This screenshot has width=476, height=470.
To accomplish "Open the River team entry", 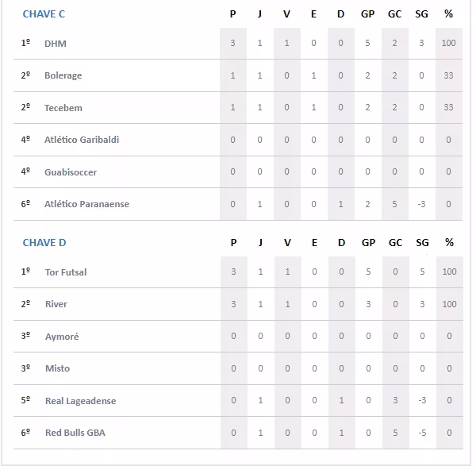I will 56,304.
